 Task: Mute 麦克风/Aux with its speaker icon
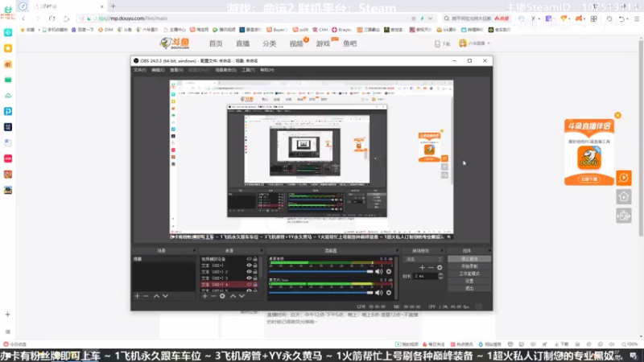[378, 293]
